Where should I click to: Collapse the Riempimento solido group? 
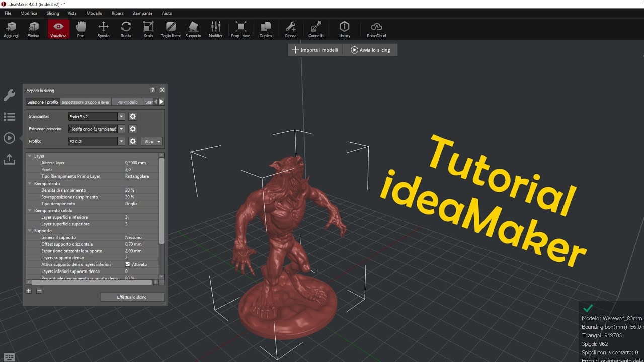click(30, 210)
